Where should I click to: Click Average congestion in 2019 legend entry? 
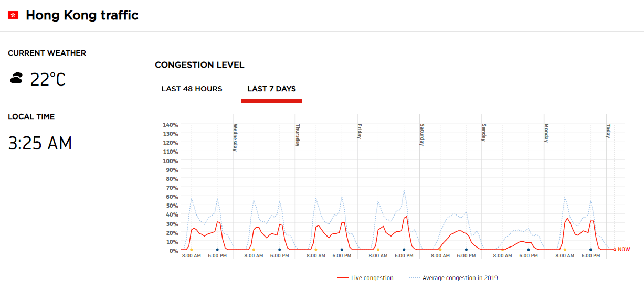tap(453, 278)
